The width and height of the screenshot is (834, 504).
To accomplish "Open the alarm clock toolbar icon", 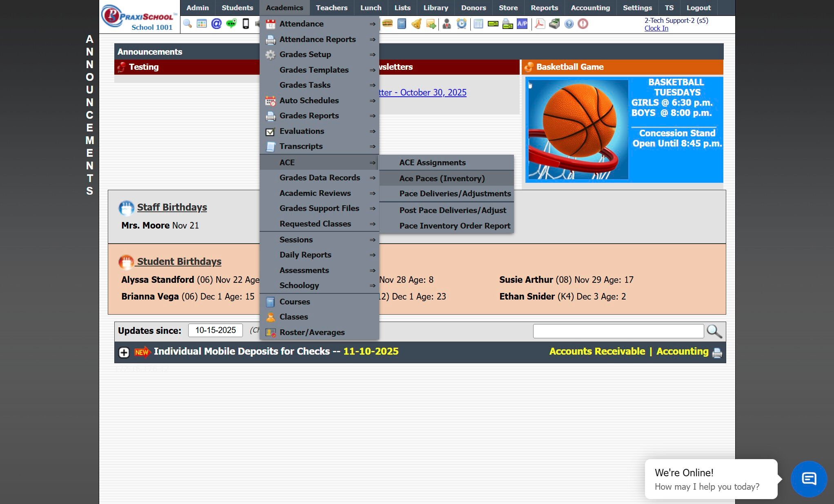I will [461, 24].
